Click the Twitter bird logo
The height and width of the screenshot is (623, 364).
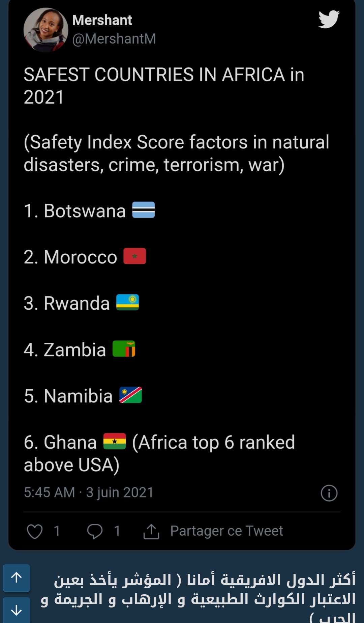(329, 19)
